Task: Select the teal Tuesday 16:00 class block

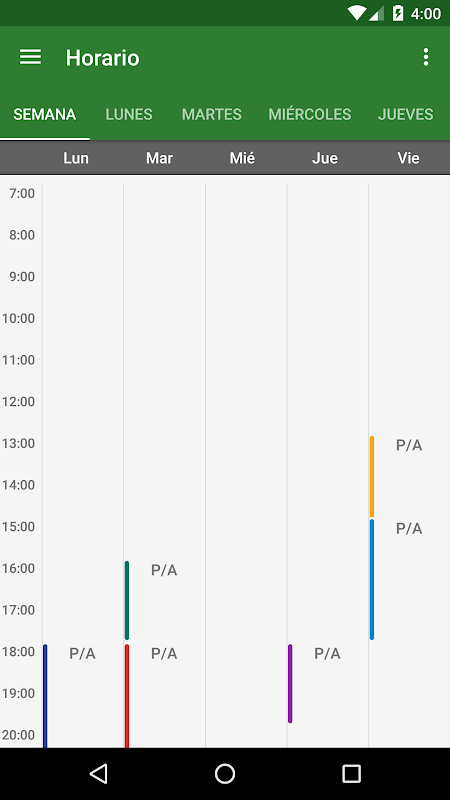Action: tap(164, 600)
